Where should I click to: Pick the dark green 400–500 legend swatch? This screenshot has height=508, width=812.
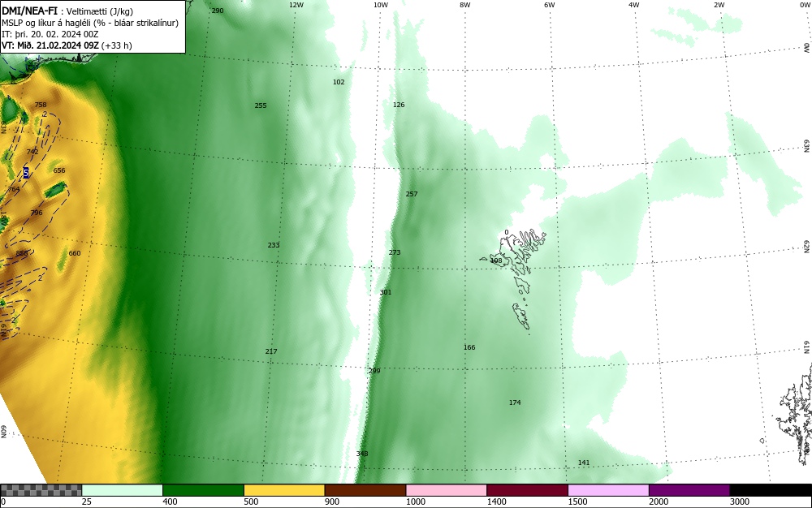click(x=203, y=490)
